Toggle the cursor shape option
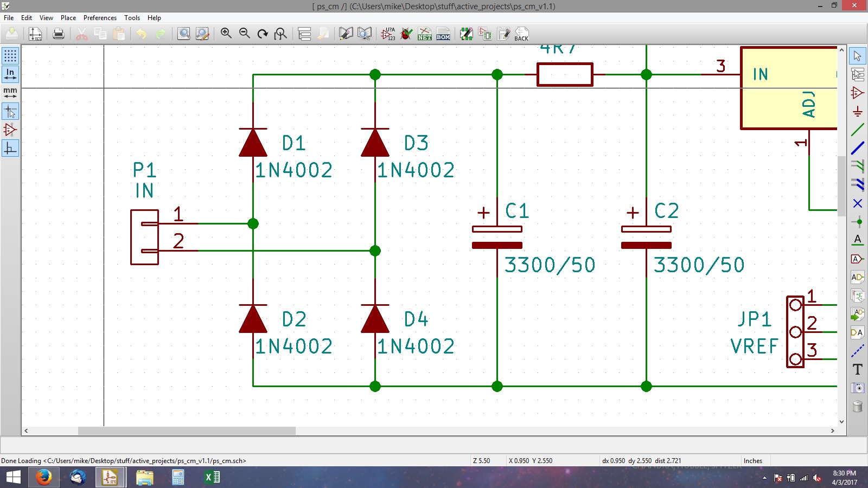The height and width of the screenshot is (488, 868). pos(10,111)
